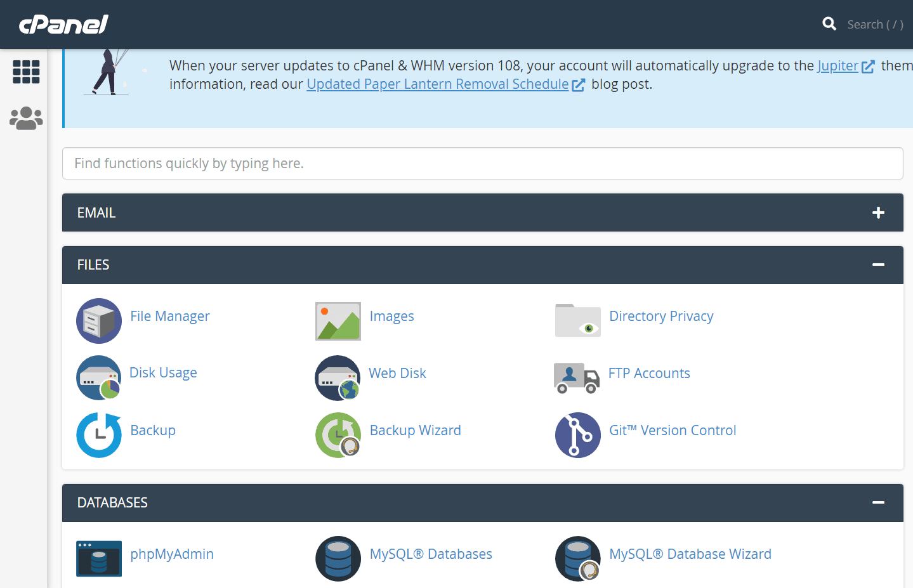Open the home grid icon in sidebar

(26, 72)
